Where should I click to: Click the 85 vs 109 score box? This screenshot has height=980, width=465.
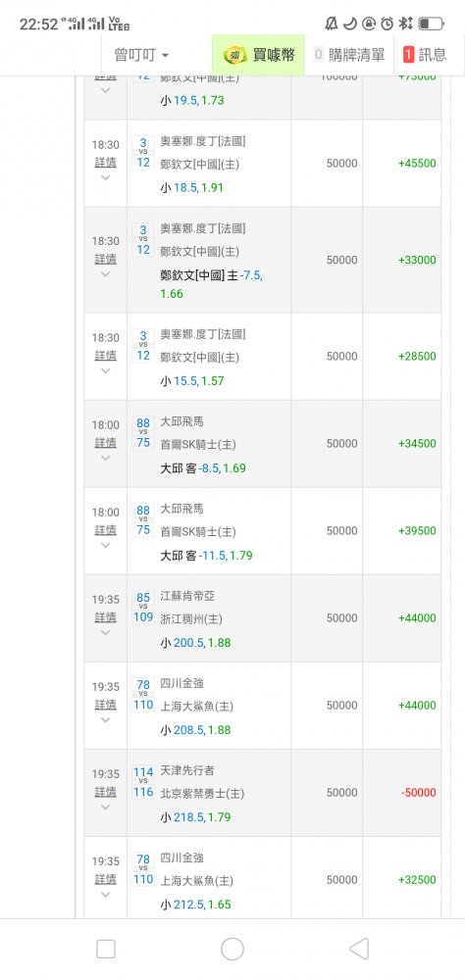tap(143, 608)
